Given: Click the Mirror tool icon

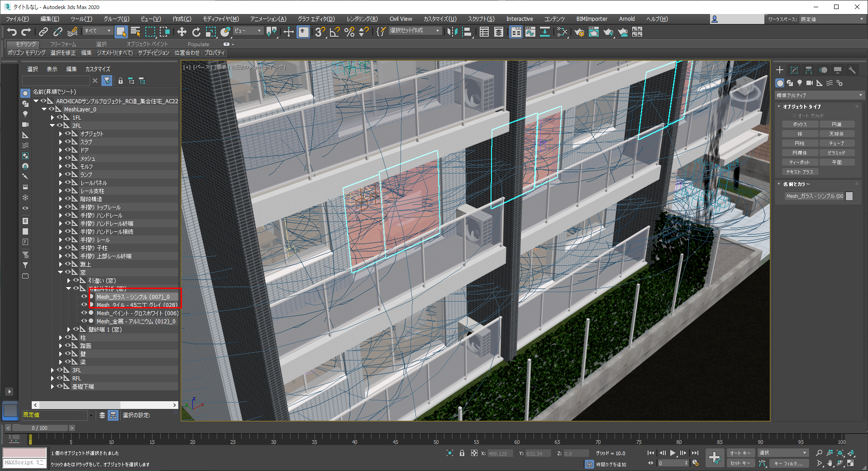Looking at the screenshot, I should 452,32.
